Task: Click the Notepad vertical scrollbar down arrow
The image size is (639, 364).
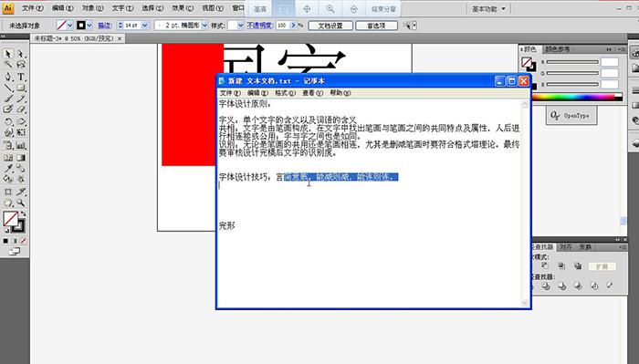Action: click(525, 303)
